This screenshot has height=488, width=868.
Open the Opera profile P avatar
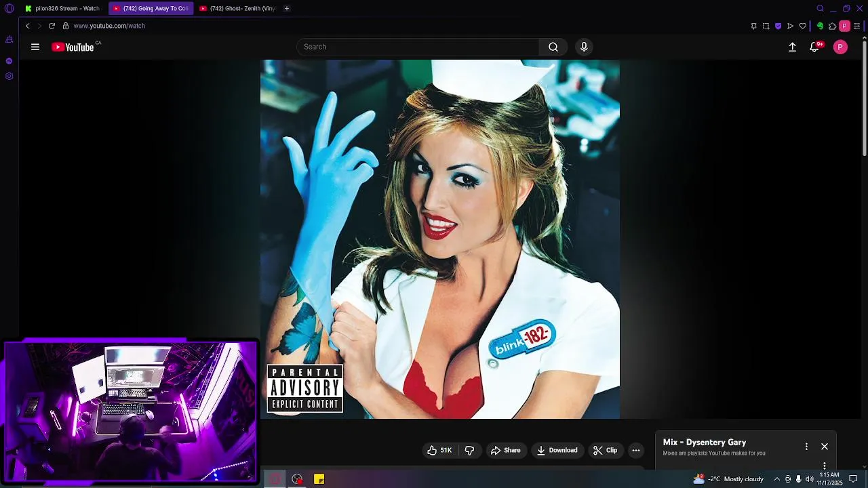[x=844, y=26]
